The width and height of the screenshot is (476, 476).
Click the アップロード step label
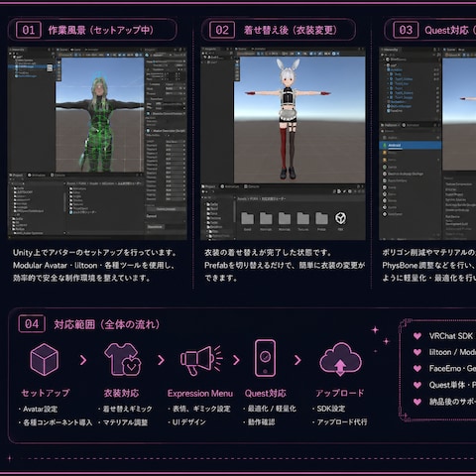340,393
